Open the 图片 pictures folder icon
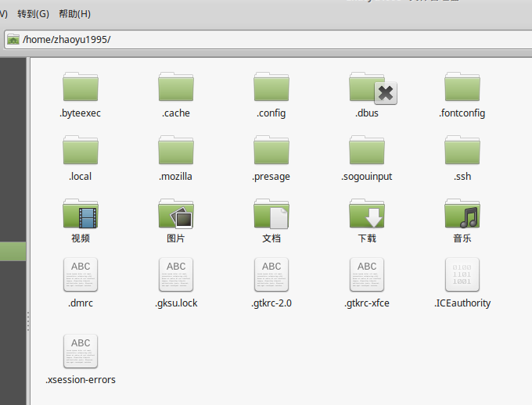The height and width of the screenshot is (405, 532). pyautogui.click(x=176, y=213)
